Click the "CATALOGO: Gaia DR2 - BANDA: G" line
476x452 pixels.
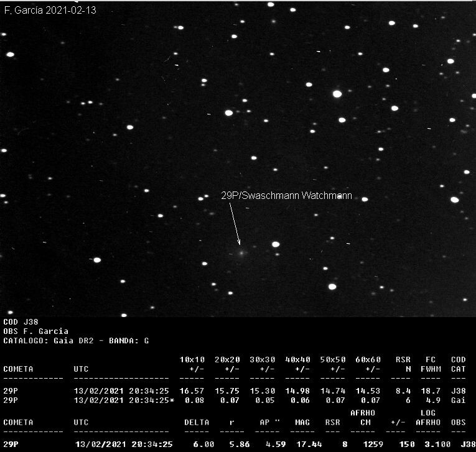pyautogui.click(x=76, y=341)
